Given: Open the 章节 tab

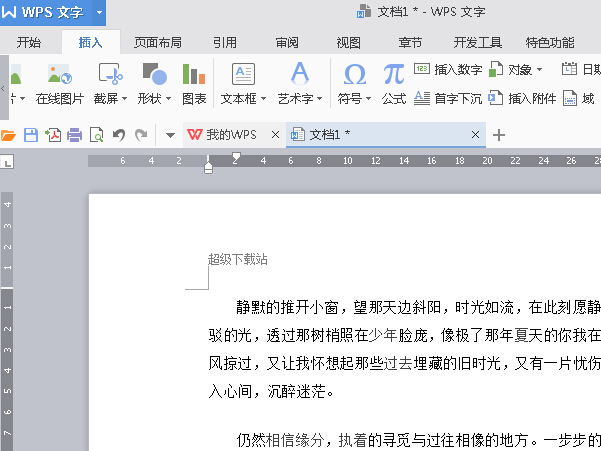Looking at the screenshot, I should [410, 42].
